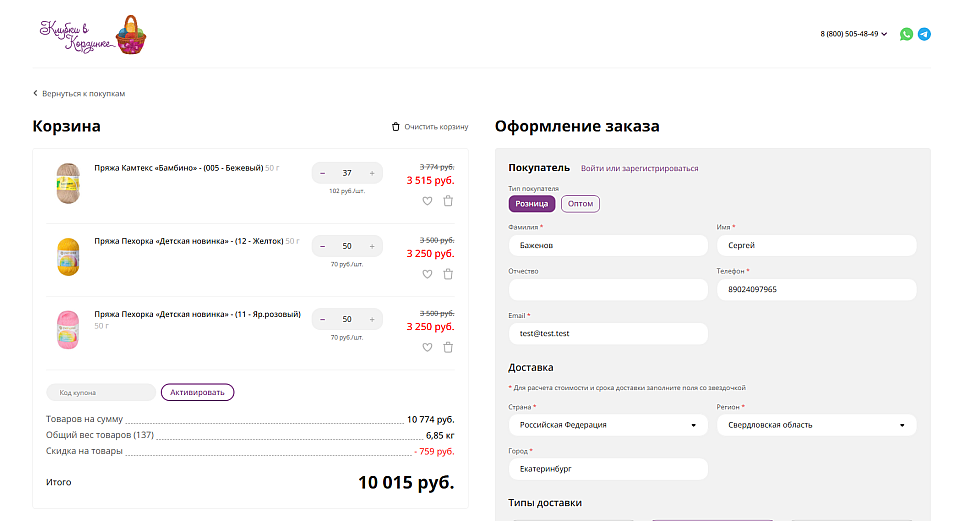
Task: Decrease quantity of Желток yarn
Action: (x=323, y=246)
